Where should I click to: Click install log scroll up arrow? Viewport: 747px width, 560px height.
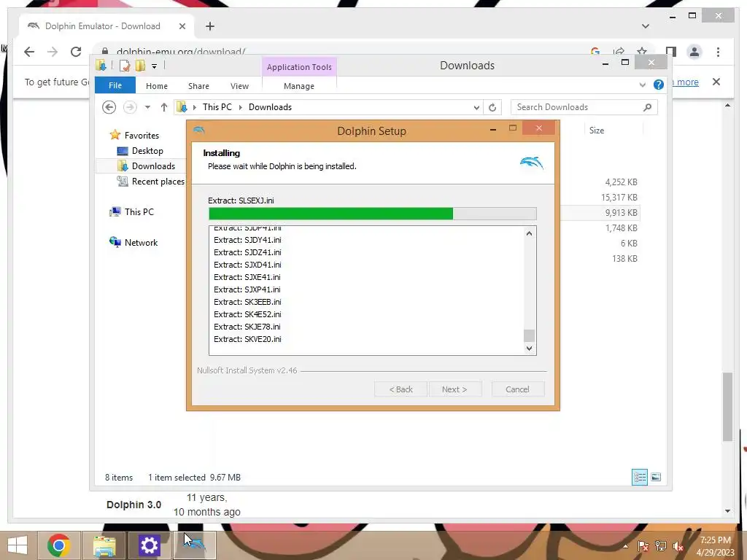529,233
